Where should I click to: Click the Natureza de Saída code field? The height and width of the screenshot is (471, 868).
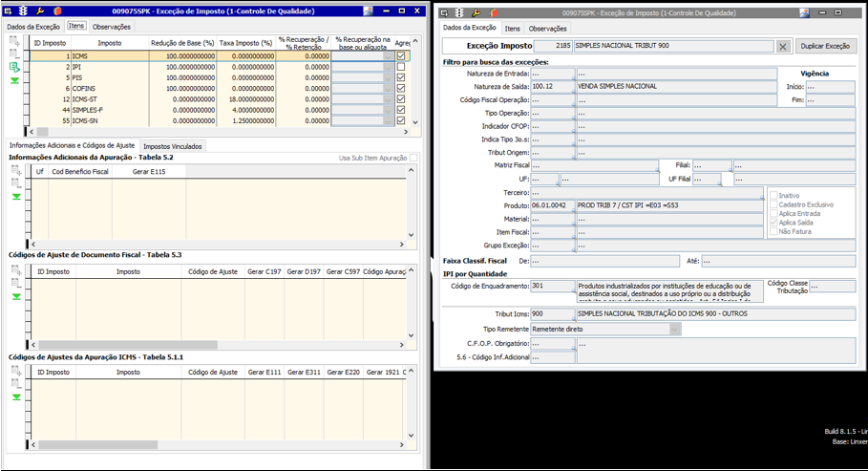point(553,86)
